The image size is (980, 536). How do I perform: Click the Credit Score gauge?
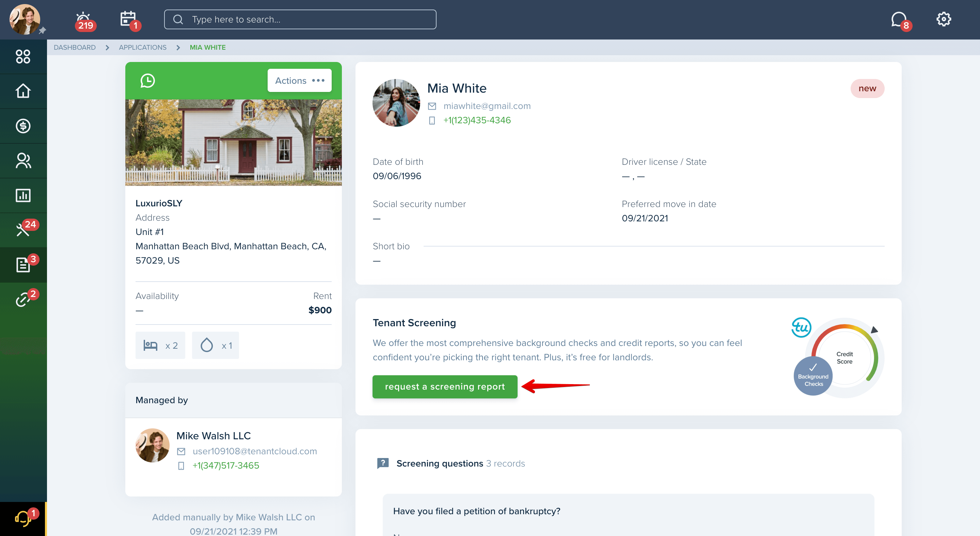tap(844, 358)
